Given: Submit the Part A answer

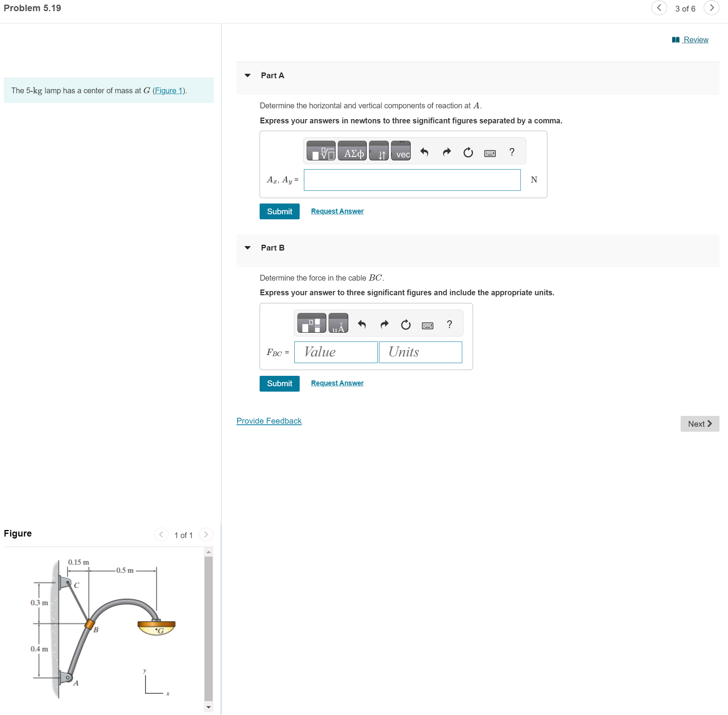Looking at the screenshot, I should pyautogui.click(x=279, y=211).
